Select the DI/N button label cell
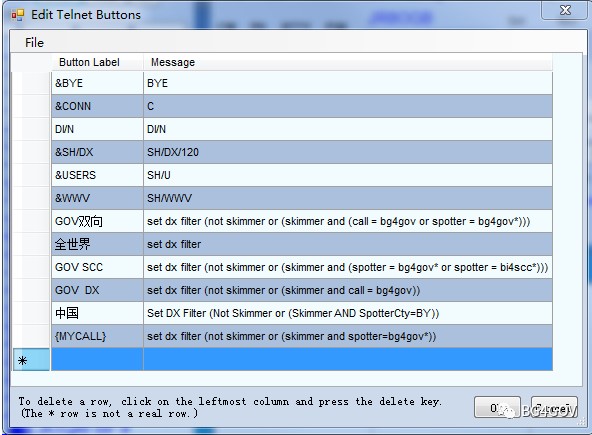Screen dimensions: 592x435 [x=97, y=129]
